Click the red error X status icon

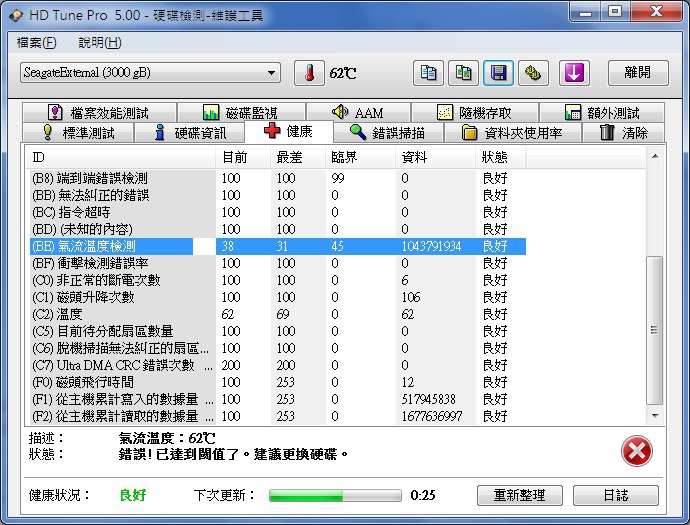click(636, 451)
